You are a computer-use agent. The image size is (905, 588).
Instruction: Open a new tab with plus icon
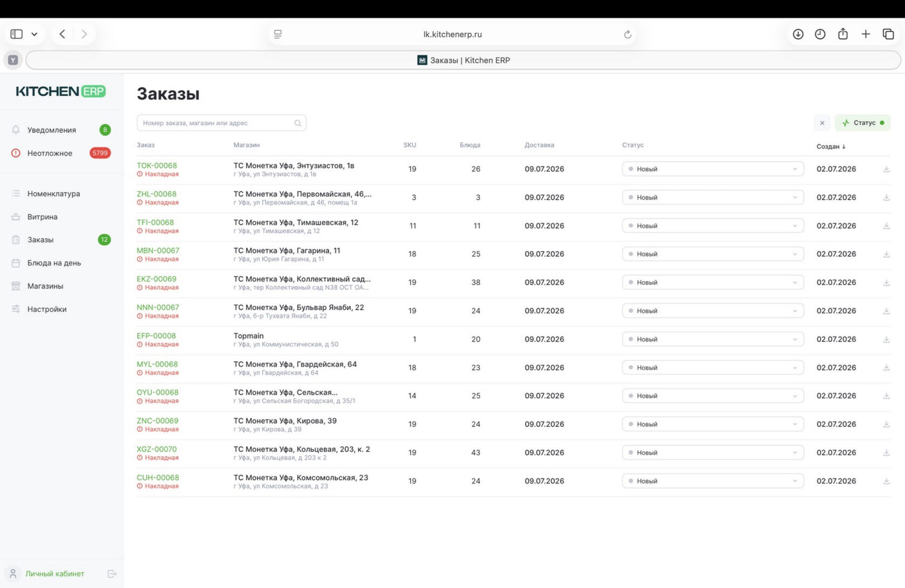tap(866, 34)
